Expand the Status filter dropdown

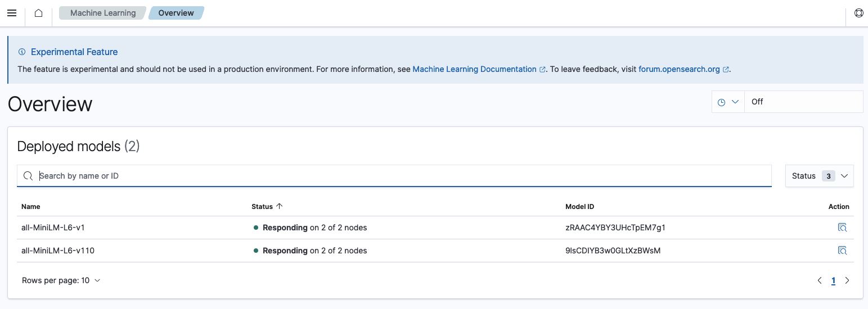(x=819, y=176)
